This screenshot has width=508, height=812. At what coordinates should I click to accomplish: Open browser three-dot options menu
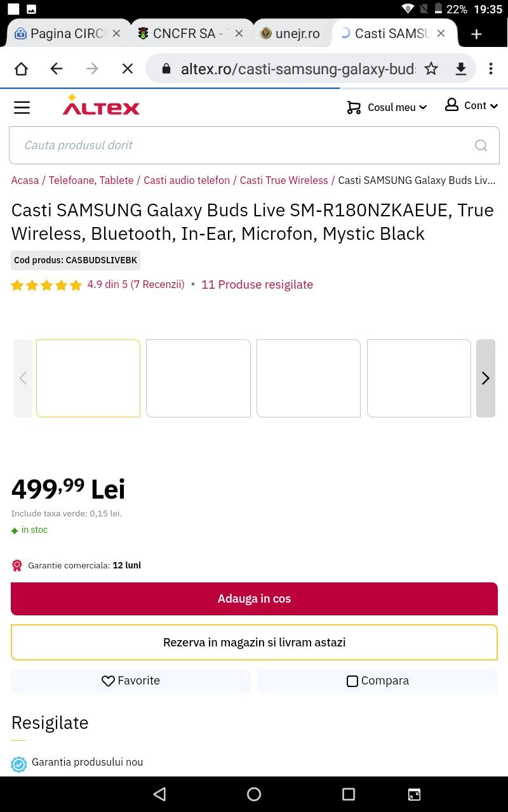point(491,69)
